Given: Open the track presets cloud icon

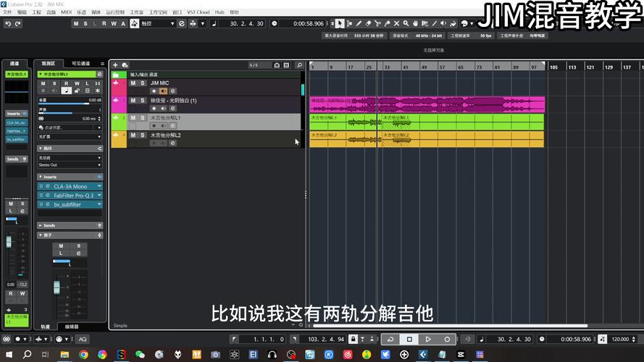Looking at the screenshot, I should click(x=125, y=65).
